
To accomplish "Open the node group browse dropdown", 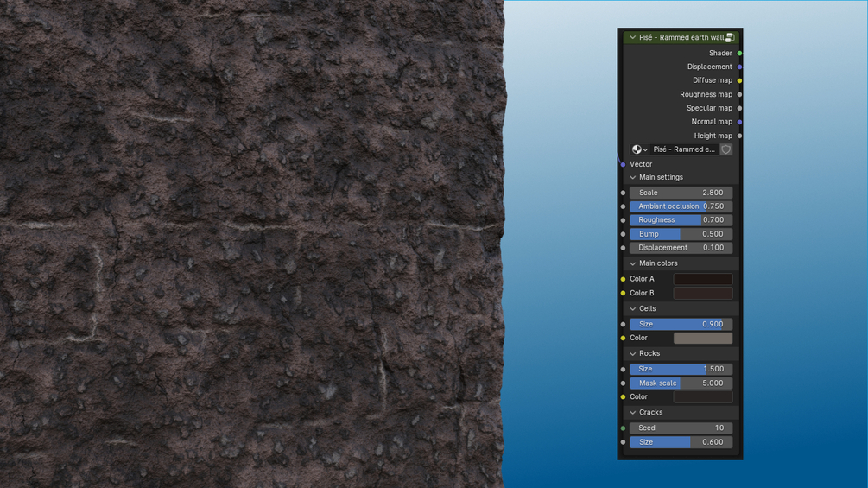I will coord(639,149).
